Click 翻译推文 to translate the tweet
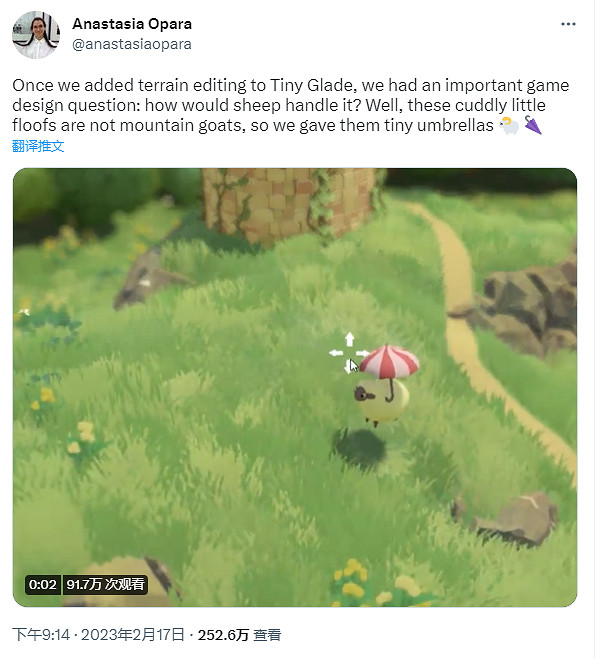Viewport: 596px width, 658px height. click(38, 146)
